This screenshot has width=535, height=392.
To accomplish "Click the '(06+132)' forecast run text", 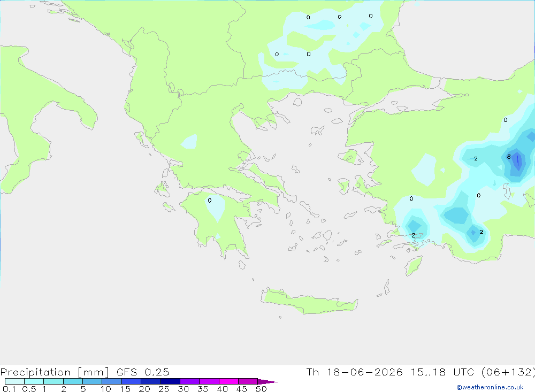I will pyautogui.click(x=508, y=372).
